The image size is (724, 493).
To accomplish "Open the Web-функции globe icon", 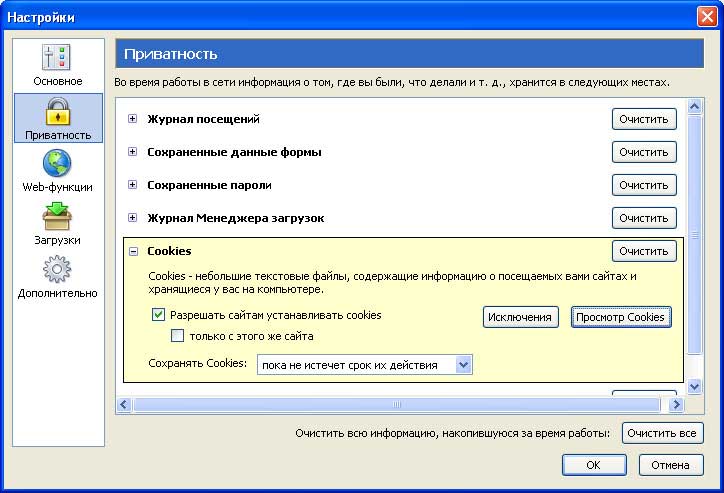I will pyautogui.click(x=57, y=163).
